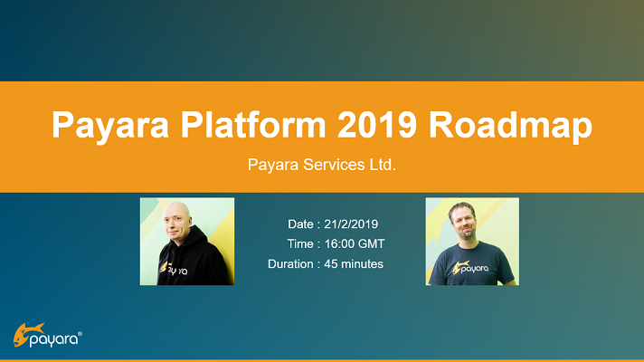Click the thin orange line at slide bottom
The width and height of the screenshot is (644, 362).
[322, 361]
